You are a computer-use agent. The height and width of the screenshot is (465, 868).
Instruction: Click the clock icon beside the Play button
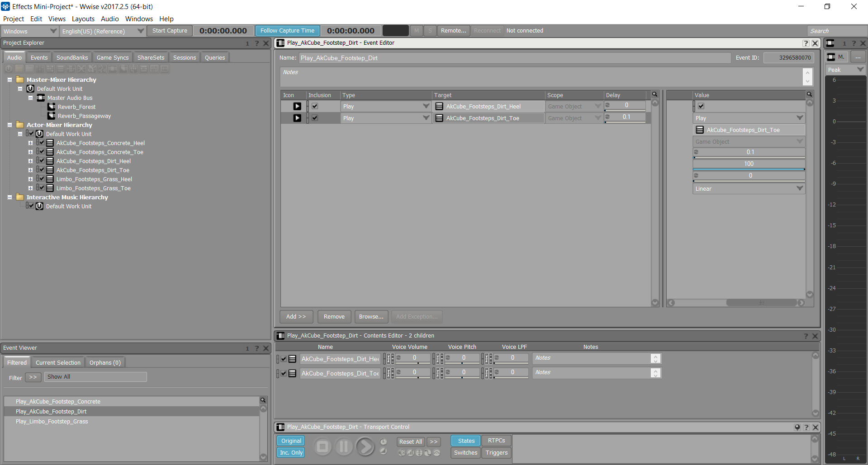[383, 442]
